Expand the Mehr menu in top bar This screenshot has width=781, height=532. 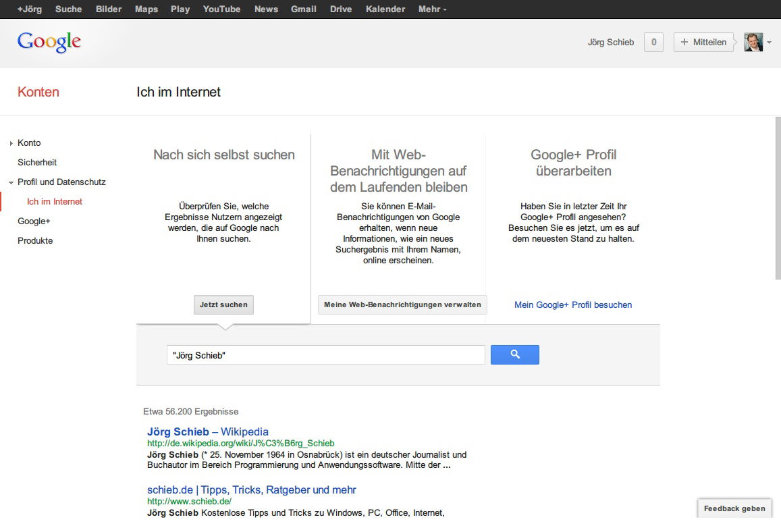coord(432,9)
